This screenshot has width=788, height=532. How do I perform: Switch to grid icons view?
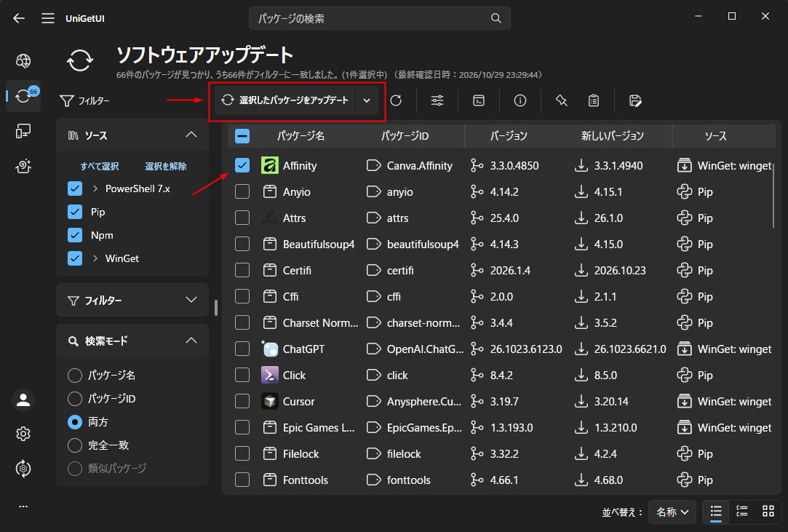tap(768, 512)
